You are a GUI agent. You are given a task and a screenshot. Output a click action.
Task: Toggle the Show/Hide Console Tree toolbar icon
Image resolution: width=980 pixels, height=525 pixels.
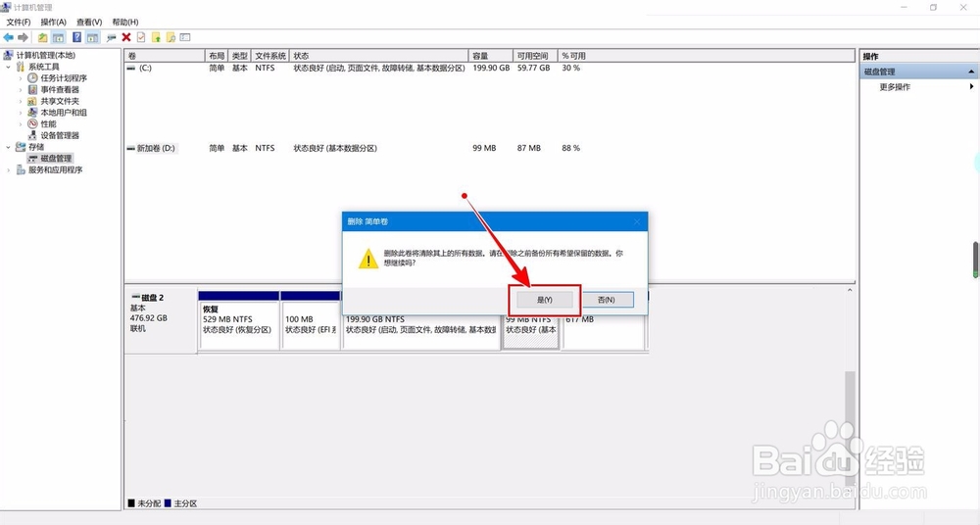[58, 37]
